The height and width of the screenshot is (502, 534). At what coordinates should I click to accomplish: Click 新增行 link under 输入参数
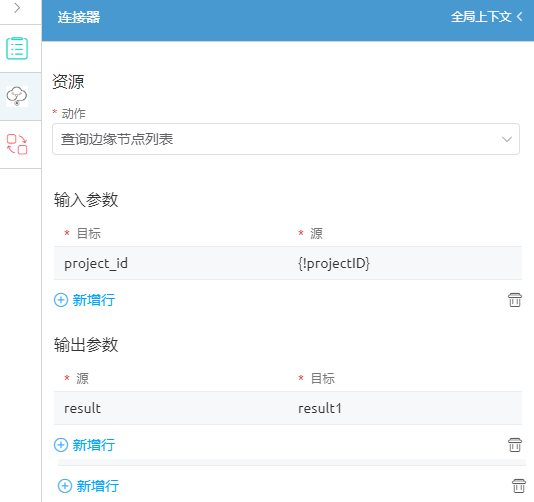coord(94,300)
